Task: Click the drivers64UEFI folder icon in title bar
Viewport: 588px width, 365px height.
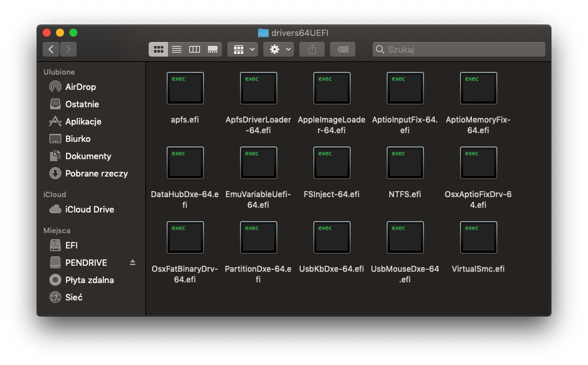Action: pyautogui.click(x=263, y=33)
